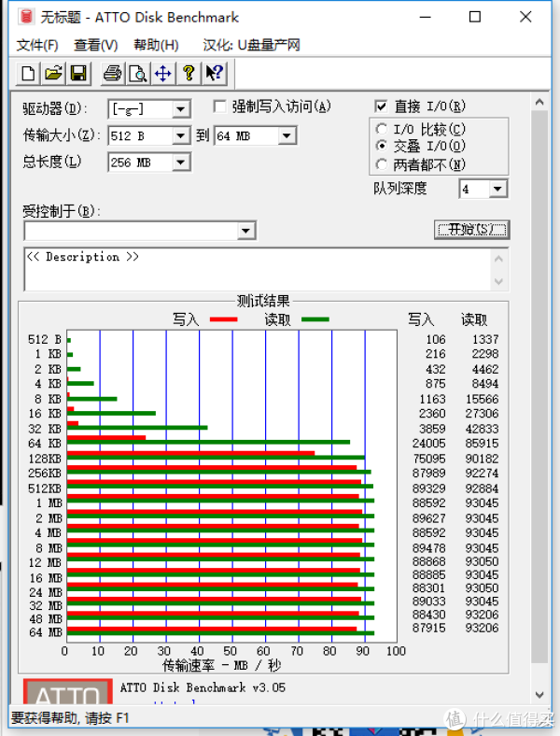The width and height of the screenshot is (560, 736).
Task: Click the 开始(S) start button
Action: [x=472, y=230]
